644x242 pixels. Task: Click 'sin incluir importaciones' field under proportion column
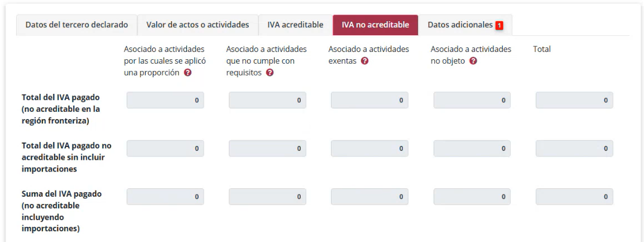[x=165, y=149]
